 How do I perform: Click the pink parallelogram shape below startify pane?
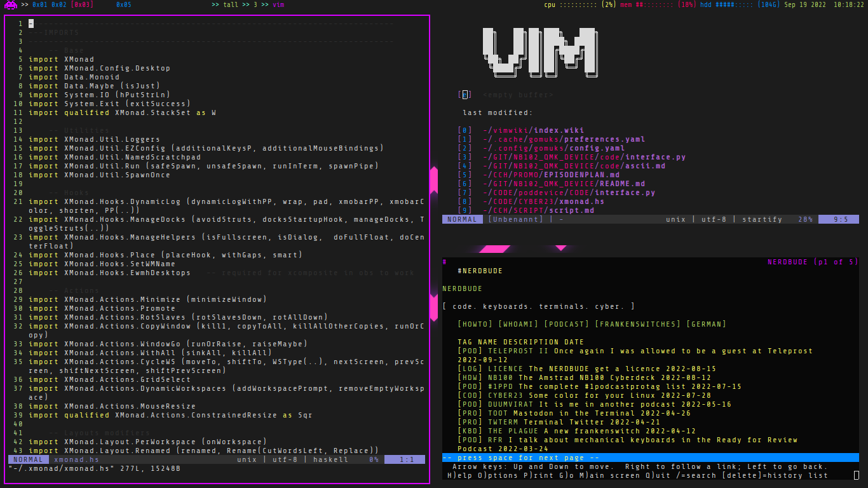pyautogui.click(x=494, y=249)
